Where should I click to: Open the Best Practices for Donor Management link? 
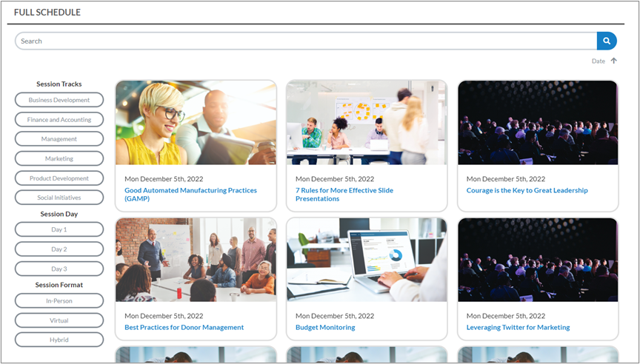(x=184, y=327)
